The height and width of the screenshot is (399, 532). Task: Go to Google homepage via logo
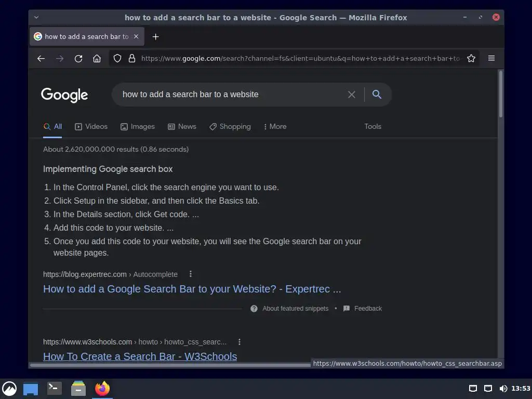click(x=64, y=95)
